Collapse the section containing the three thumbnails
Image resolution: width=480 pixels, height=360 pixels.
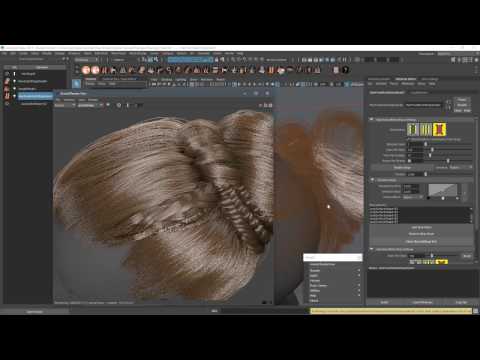pos(372,119)
